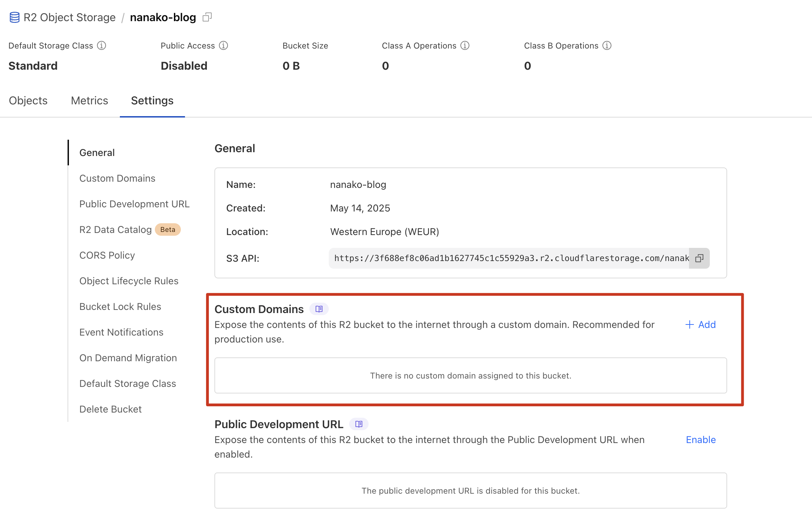Screen dimensions: 812x520
Task: Open Custom Domains documentation book icon
Action: click(x=319, y=309)
